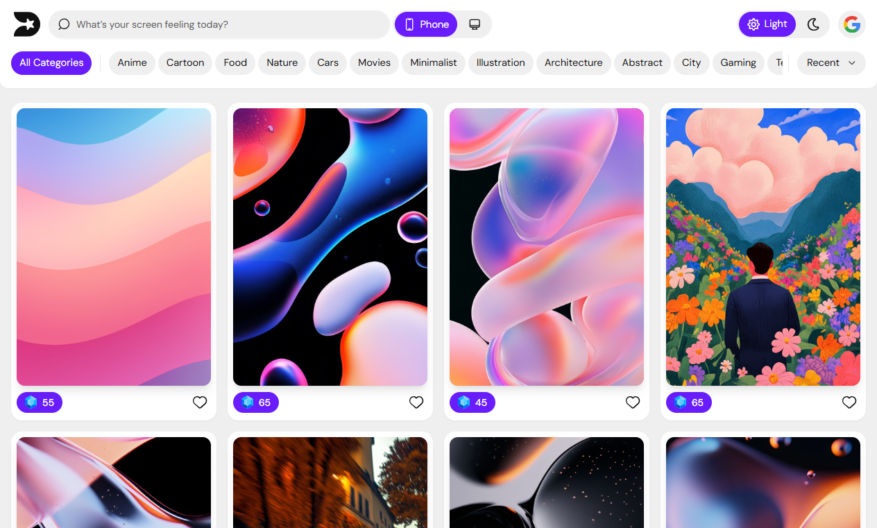Open the man in flower field wallpaper
877x528 pixels.
763,247
